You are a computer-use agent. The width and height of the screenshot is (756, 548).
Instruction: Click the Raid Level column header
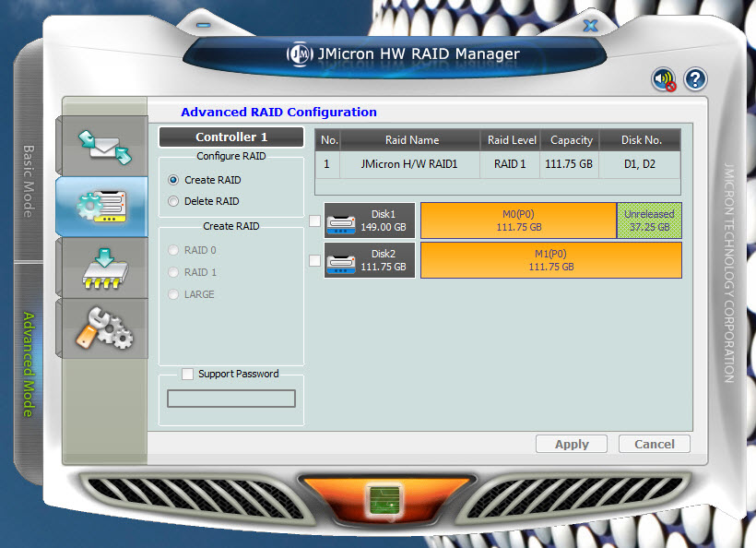pyautogui.click(x=511, y=140)
